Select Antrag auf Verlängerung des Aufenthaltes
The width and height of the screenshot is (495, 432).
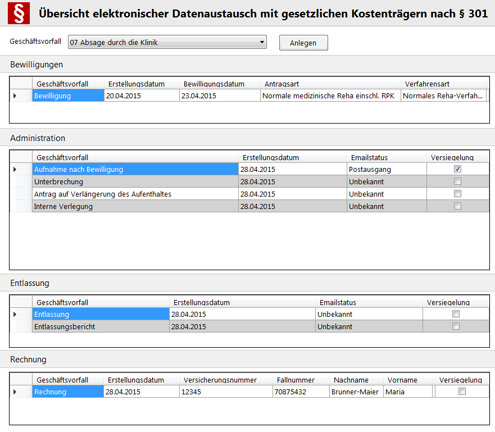103,194
